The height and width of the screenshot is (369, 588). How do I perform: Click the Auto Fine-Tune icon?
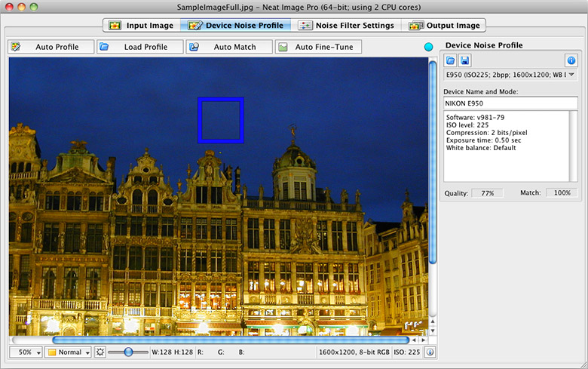pos(283,47)
